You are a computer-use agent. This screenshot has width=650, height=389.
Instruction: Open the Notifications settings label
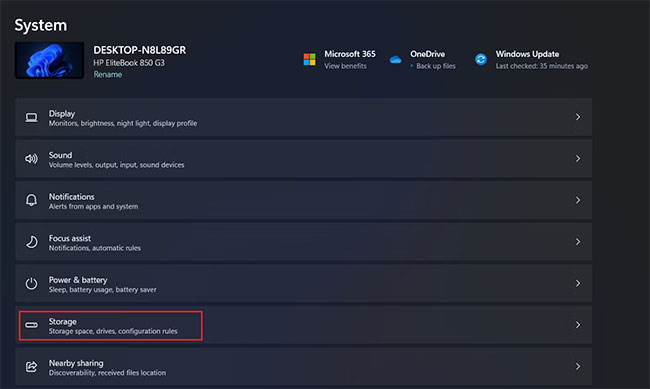(72, 197)
